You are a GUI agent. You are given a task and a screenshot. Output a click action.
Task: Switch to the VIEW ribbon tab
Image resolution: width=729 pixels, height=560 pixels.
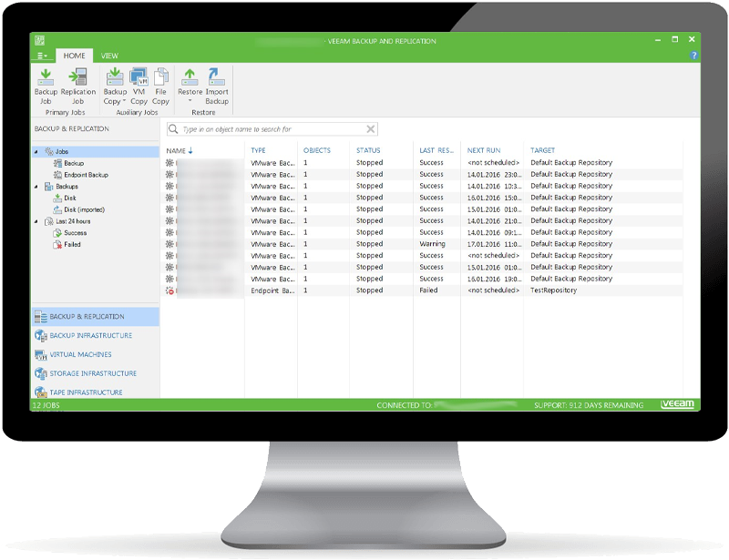(x=109, y=56)
